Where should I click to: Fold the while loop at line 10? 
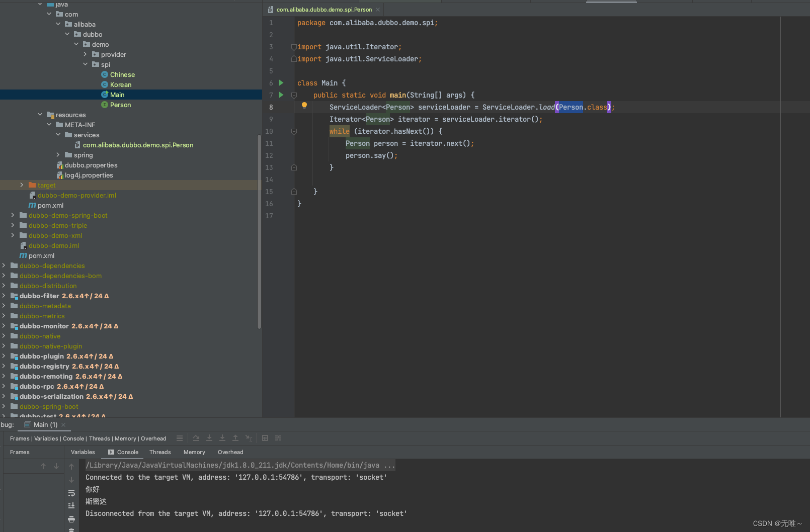294,131
